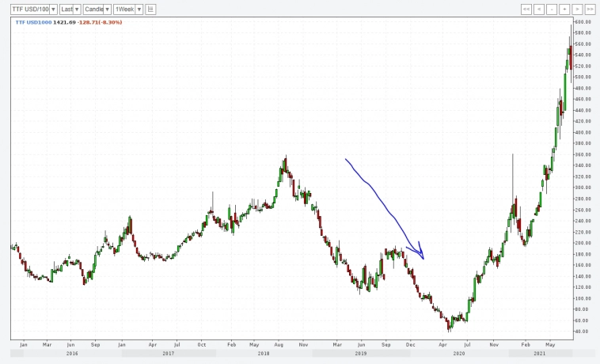600x364 pixels.
Task: Zoom in using the plus button
Action: click(x=564, y=9)
